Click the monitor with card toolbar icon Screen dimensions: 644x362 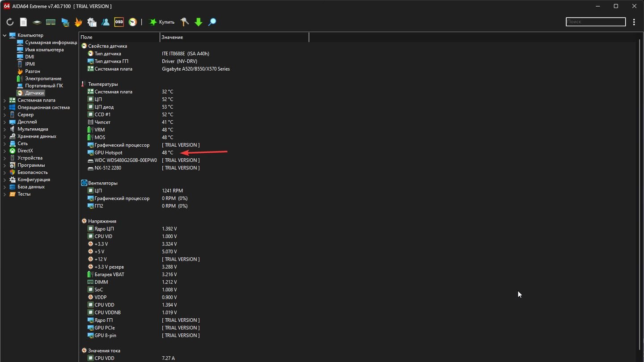pyautogui.click(x=65, y=22)
